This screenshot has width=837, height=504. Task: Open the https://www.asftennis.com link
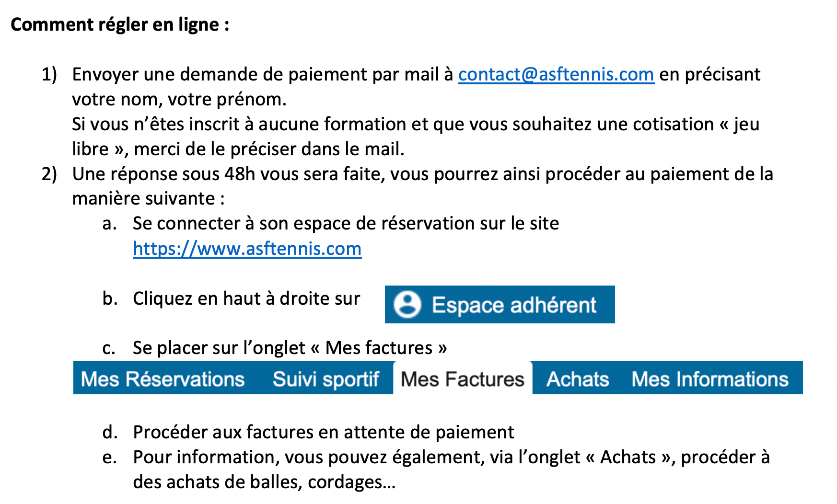tap(247, 249)
